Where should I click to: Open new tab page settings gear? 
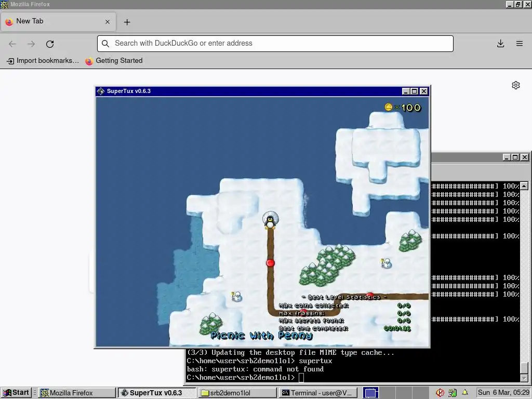[x=516, y=85]
